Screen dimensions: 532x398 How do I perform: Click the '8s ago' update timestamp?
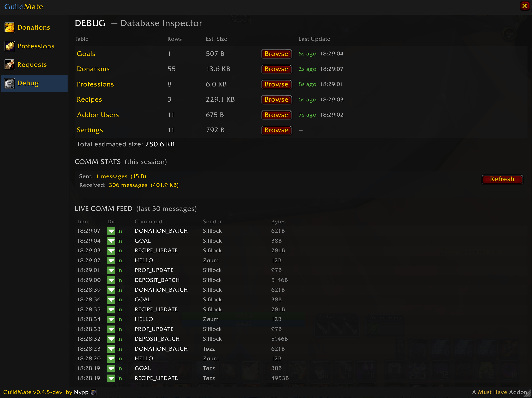[x=307, y=84]
